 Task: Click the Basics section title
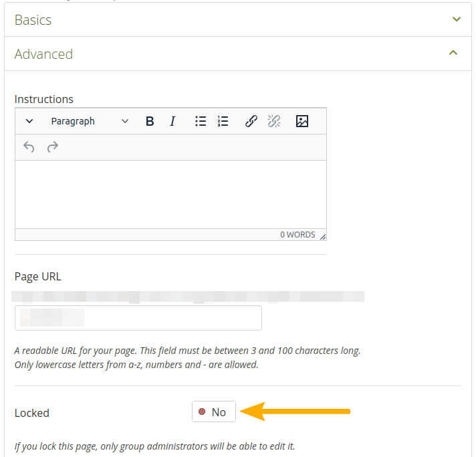pyautogui.click(x=33, y=20)
